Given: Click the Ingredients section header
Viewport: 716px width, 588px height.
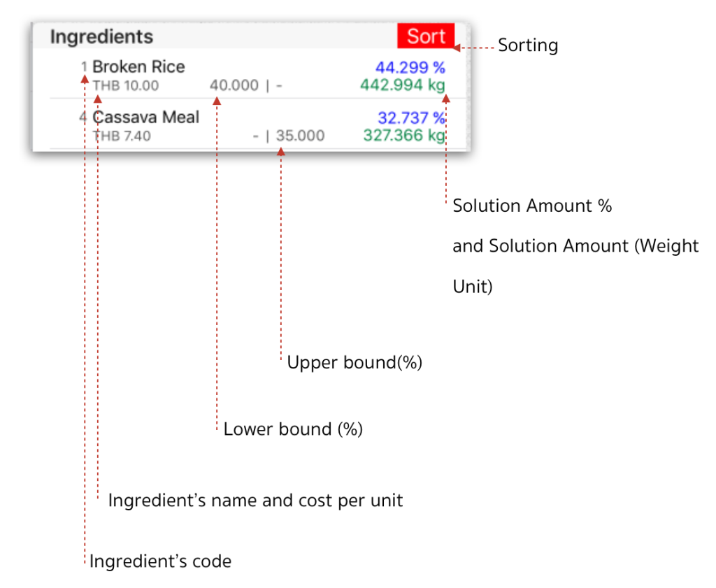Looking at the screenshot, I should pos(101,36).
